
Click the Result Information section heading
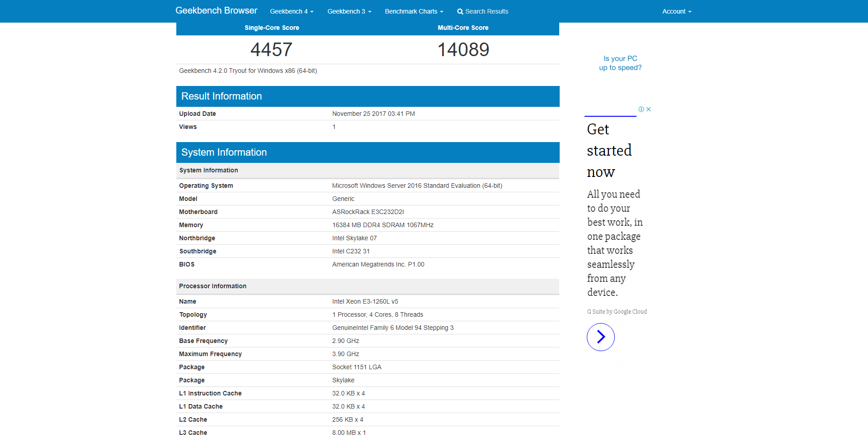[x=222, y=96]
